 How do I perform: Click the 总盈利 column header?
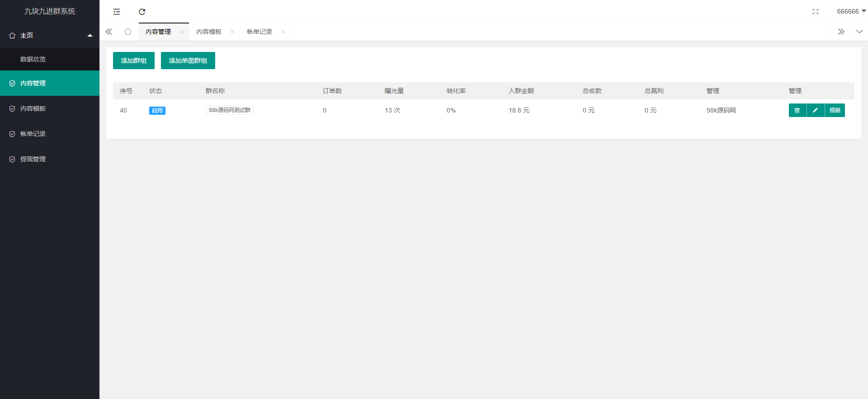[x=654, y=91]
